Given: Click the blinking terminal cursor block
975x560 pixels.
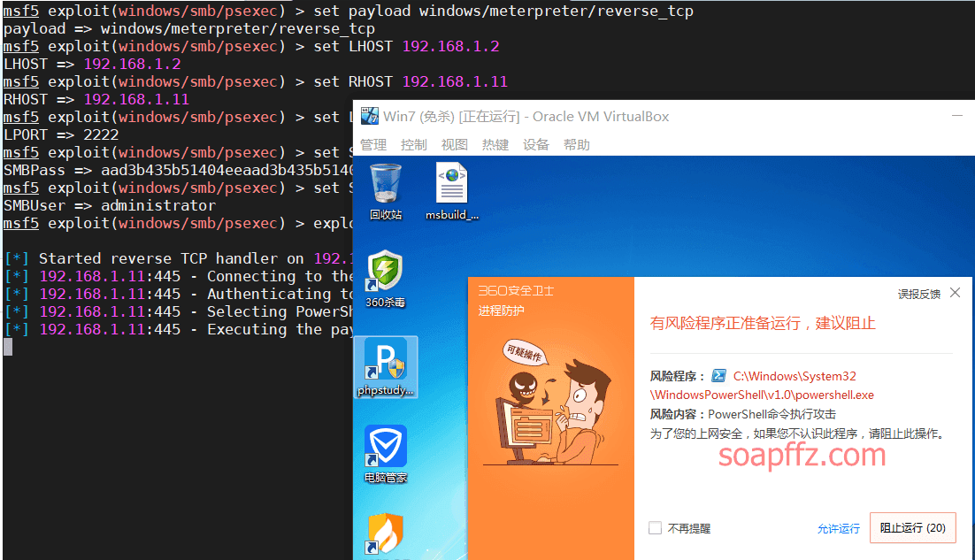Looking at the screenshot, I should [8, 347].
